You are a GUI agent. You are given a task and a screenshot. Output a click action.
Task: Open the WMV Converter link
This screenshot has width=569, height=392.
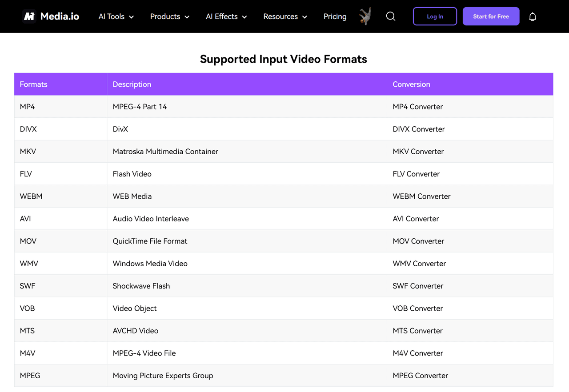pyautogui.click(x=419, y=264)
